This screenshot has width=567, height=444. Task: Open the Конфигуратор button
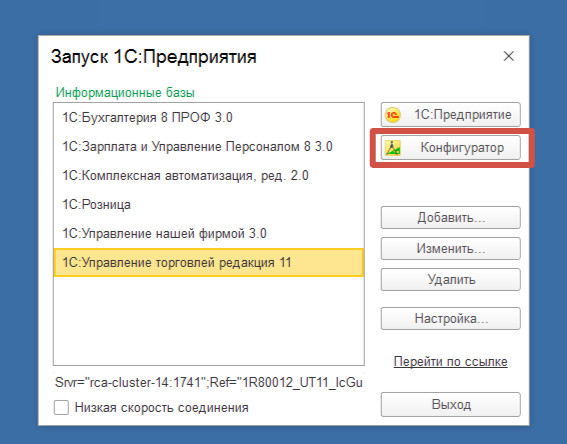451,148
